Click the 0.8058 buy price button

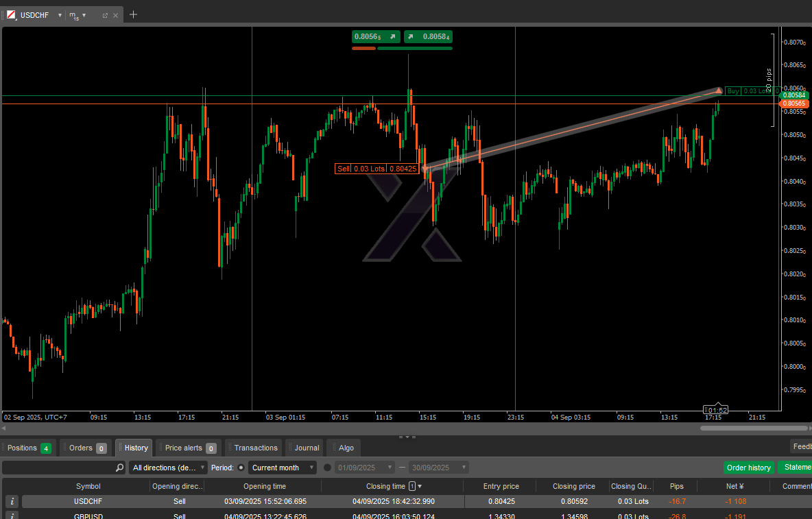point(428,37)
